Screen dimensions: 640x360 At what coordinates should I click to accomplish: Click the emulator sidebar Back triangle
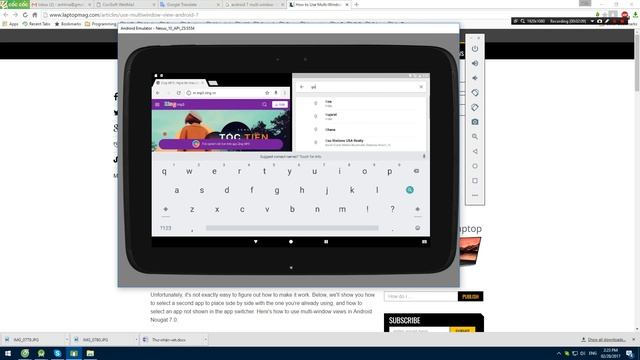pos(475,151)
